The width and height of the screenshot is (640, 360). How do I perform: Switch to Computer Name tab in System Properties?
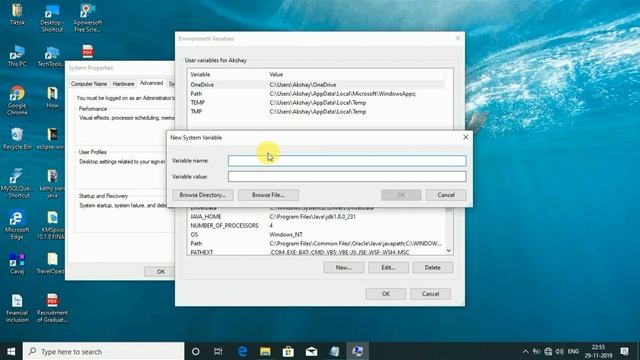89,84
